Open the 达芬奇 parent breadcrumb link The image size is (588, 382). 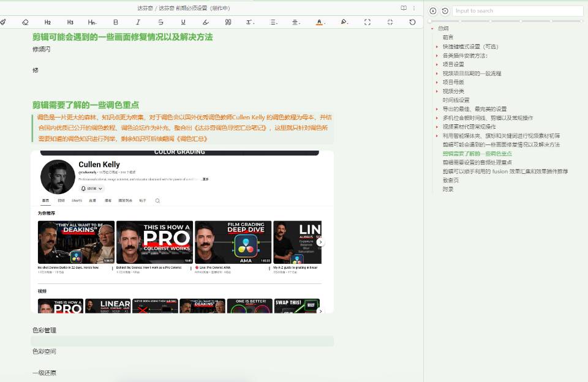[145, 8]
